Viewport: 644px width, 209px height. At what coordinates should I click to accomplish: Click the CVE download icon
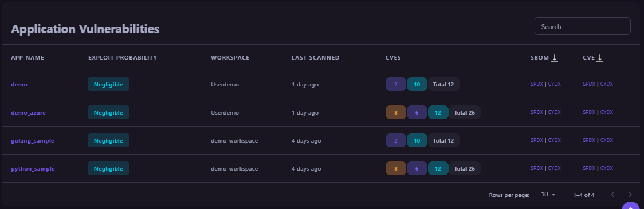pyautogui.click(x=600, y=58)
